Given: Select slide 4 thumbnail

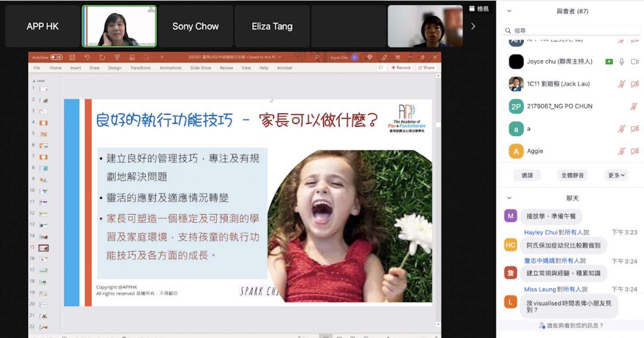Looking at the screenshot, I should [43, 123].
